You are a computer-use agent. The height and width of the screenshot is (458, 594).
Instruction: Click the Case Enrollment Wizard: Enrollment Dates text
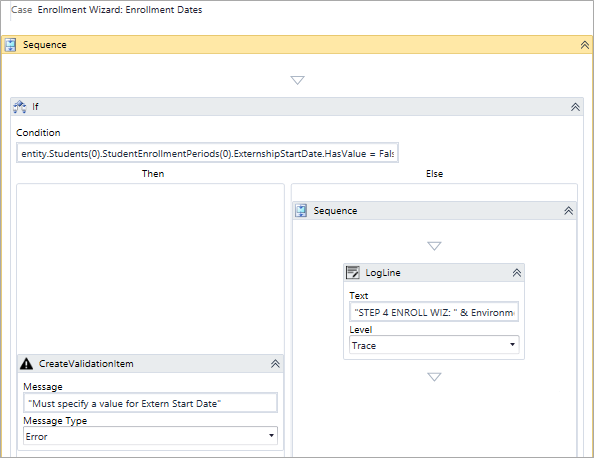[106, 9]
